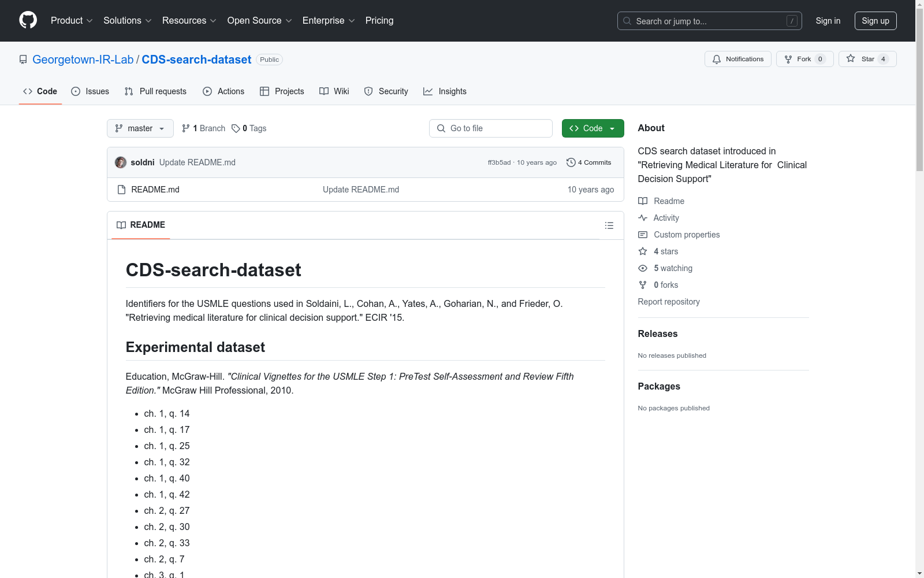Open the Product menu

pos(72,21)
